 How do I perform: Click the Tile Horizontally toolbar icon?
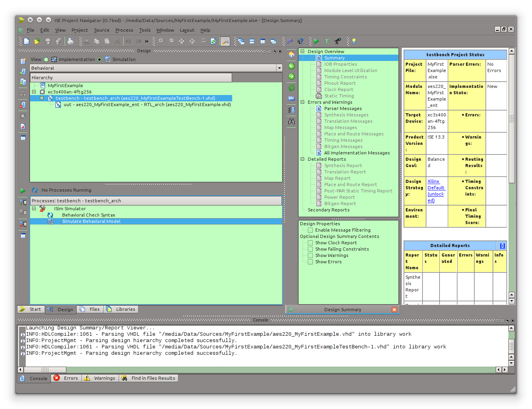click(x=252, y=41)
